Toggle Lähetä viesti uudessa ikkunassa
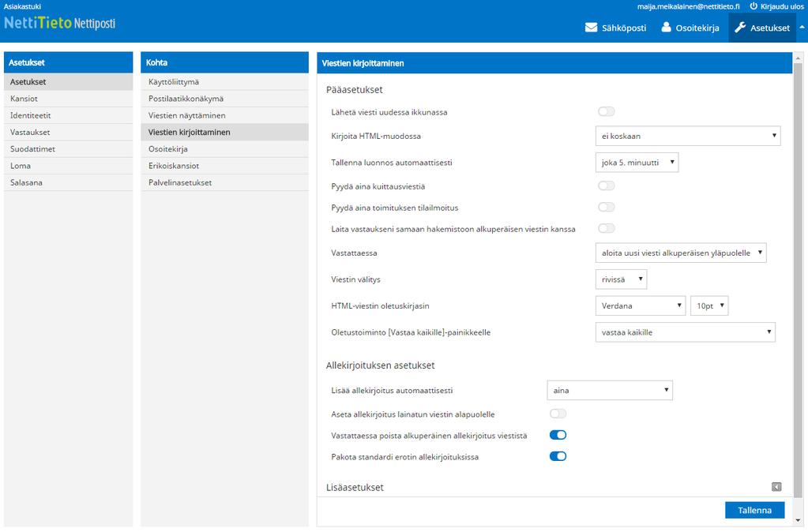The height and width of the screenshot is (532, 808). click(607, 112)
